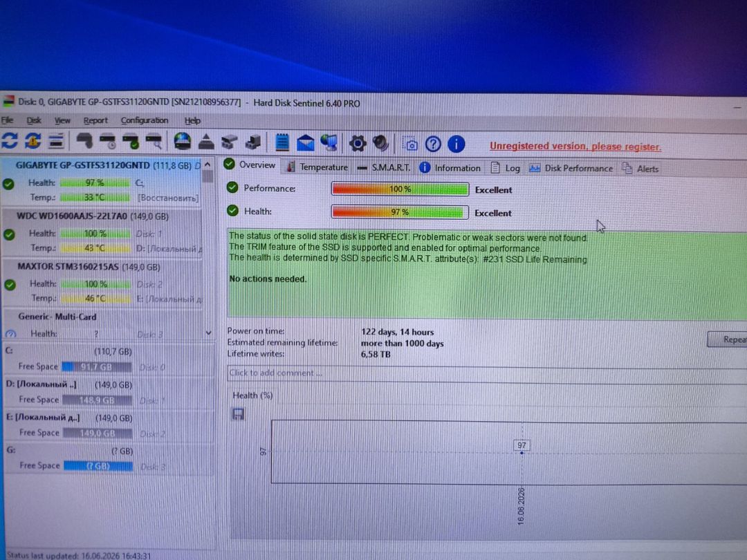Click the Health 97 % bar in Overview
The image size is (747, 560).
(x=400, y=212)
